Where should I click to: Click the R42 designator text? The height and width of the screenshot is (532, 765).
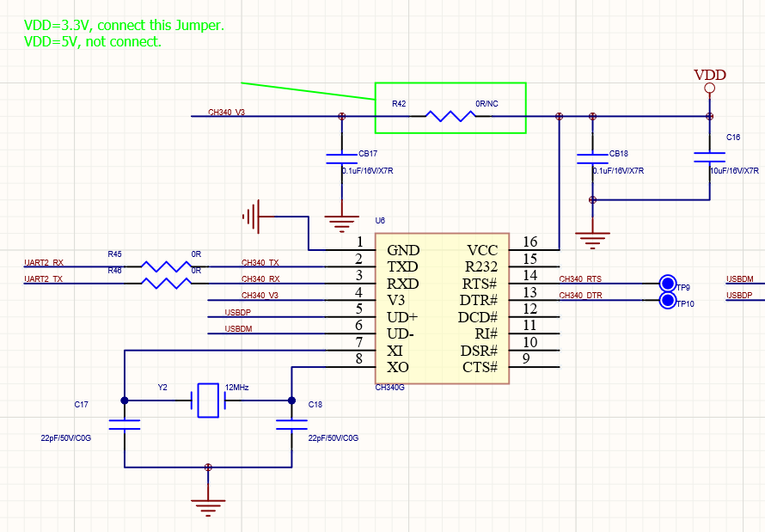pyautogui.click(x=399, y=104)
